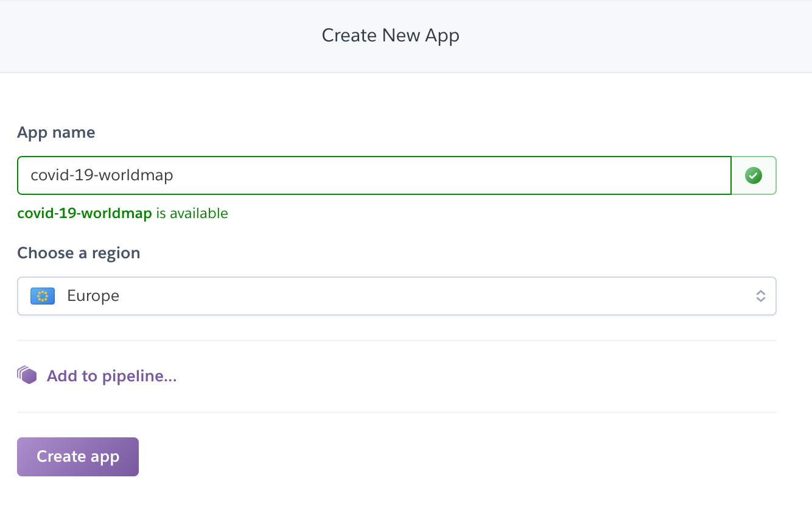Click the green availability checkmark icon

754,176
